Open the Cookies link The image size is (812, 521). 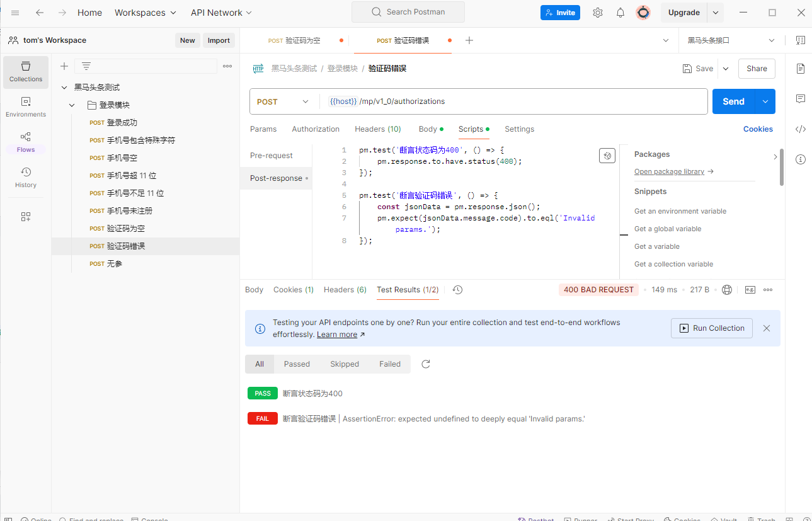coord(758,129)
